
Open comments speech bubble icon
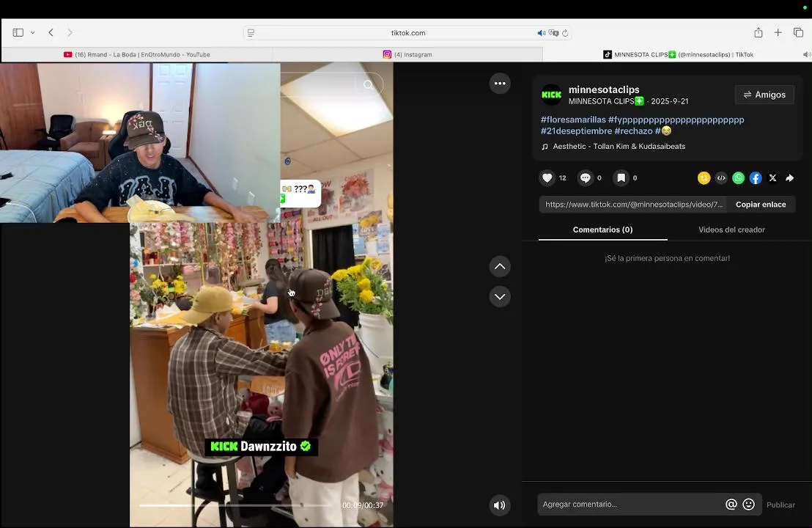[x=585, y=178]
